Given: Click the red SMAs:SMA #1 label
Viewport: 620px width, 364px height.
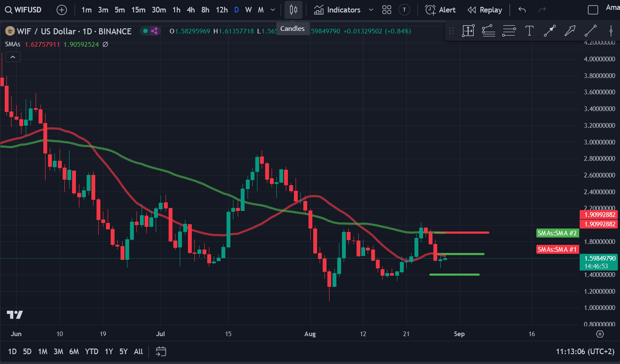Looking at the screenshot, I should click(557, 250).
